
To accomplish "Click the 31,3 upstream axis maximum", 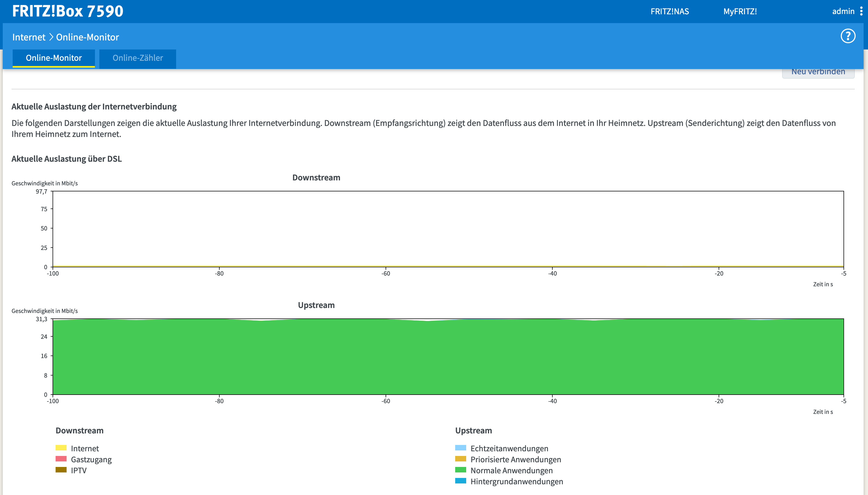I will (42, 319).
